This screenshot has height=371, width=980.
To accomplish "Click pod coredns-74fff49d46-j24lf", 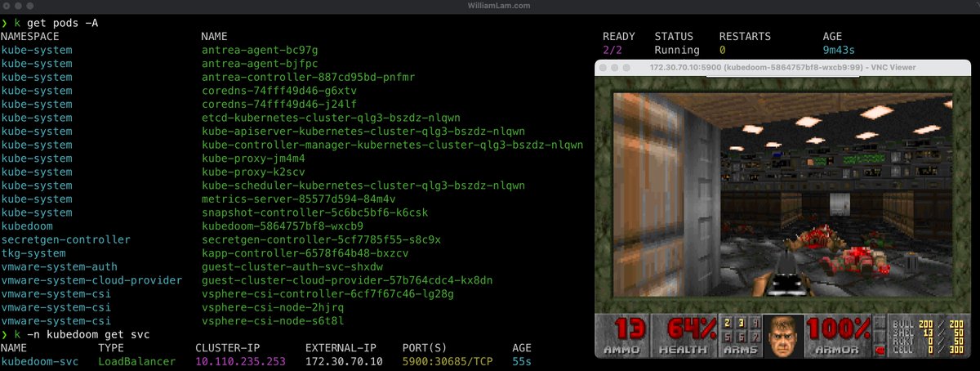I will click(x=278, y=104).
